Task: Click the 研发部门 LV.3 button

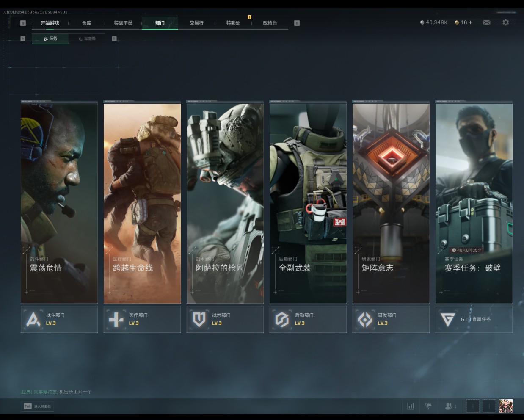Action: pyautogui.click(x=391, y=320)
